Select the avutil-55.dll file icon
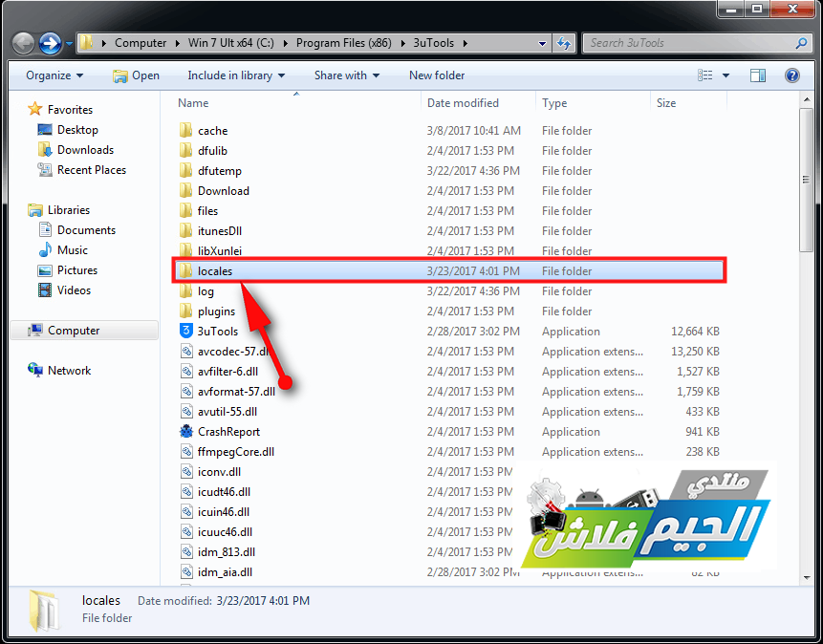The height and width of the screenshot is (644, 823). click(x=186, y=412)
